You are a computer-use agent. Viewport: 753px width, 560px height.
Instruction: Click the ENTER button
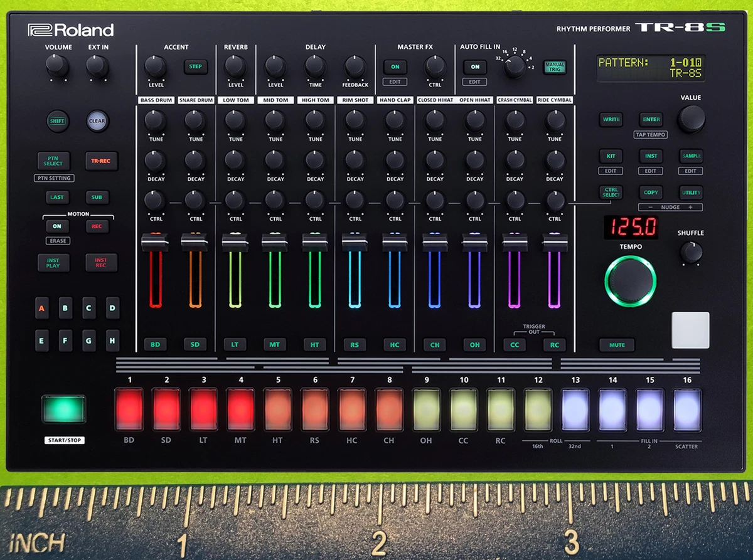(651, 119)
